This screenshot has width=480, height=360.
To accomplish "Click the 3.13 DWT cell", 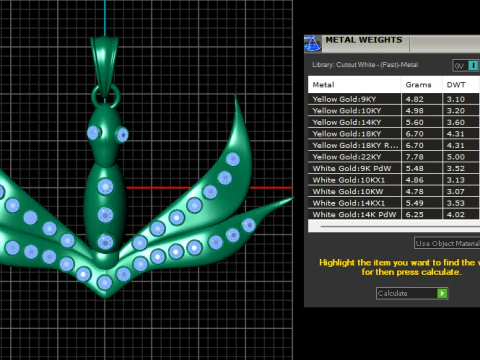I will click(x=461, y=180).
